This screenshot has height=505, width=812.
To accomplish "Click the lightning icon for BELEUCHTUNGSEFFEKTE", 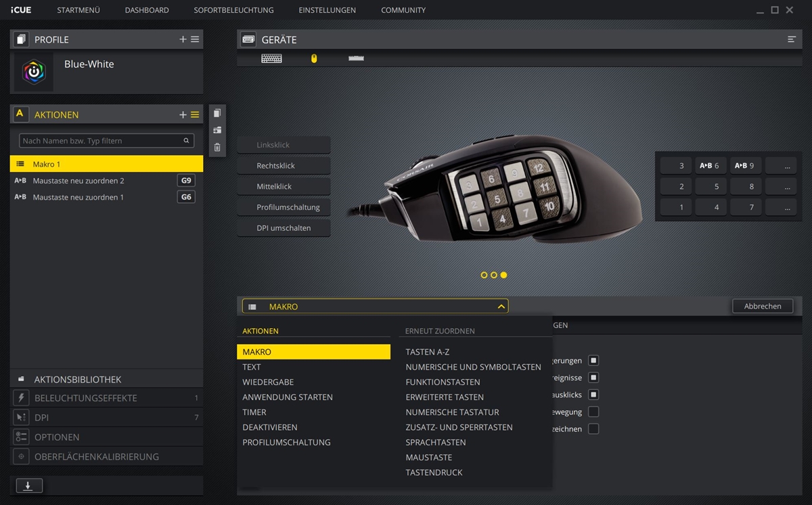I will (21, 398).
